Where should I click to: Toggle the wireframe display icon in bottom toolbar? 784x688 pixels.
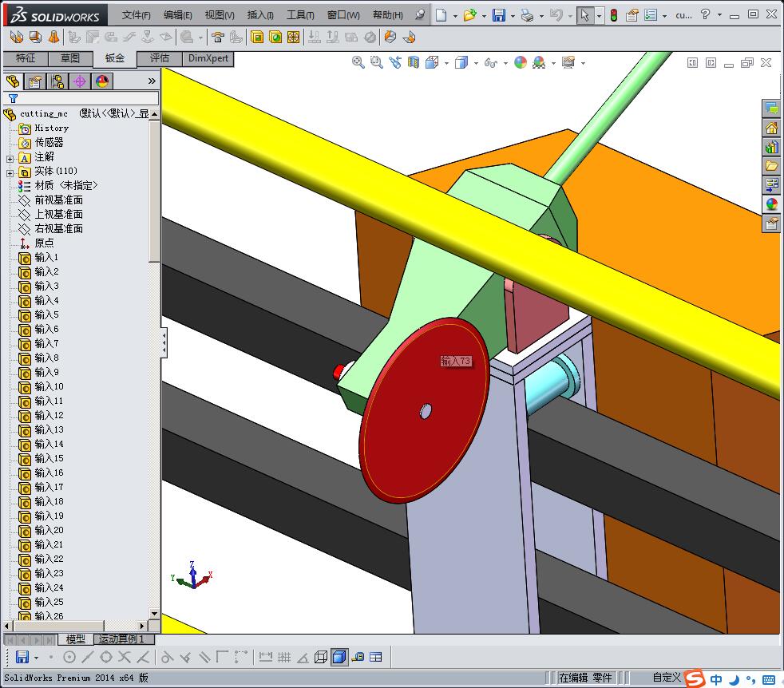pyautogui.click(x=320, y=657)
